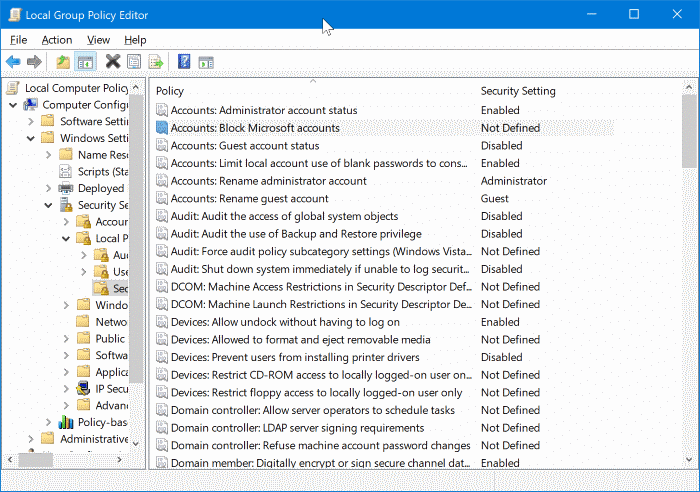Image resolution: width=700 pixels, height=492 pixels.
Task: Click icon next to Accounts: Rename guest account
Action: pyautogui.click(x=162, y=198)
